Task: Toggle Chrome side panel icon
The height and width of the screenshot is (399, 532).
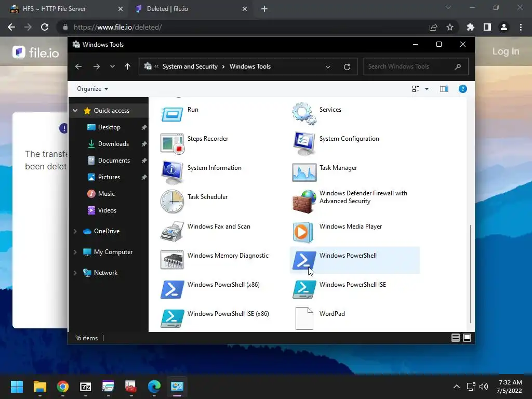Action: tap(487, 27)
